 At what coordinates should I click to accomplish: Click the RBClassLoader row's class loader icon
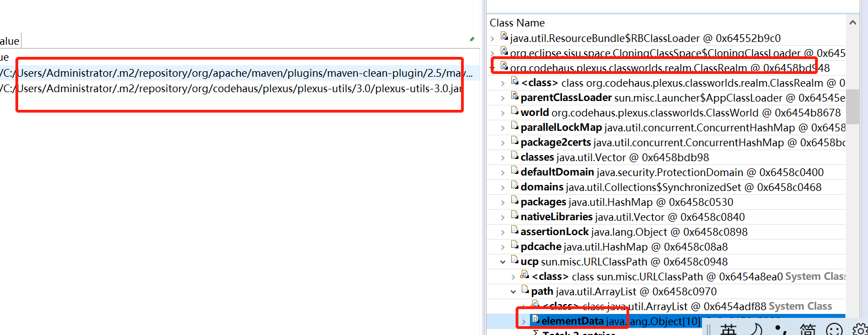point(504,36)
